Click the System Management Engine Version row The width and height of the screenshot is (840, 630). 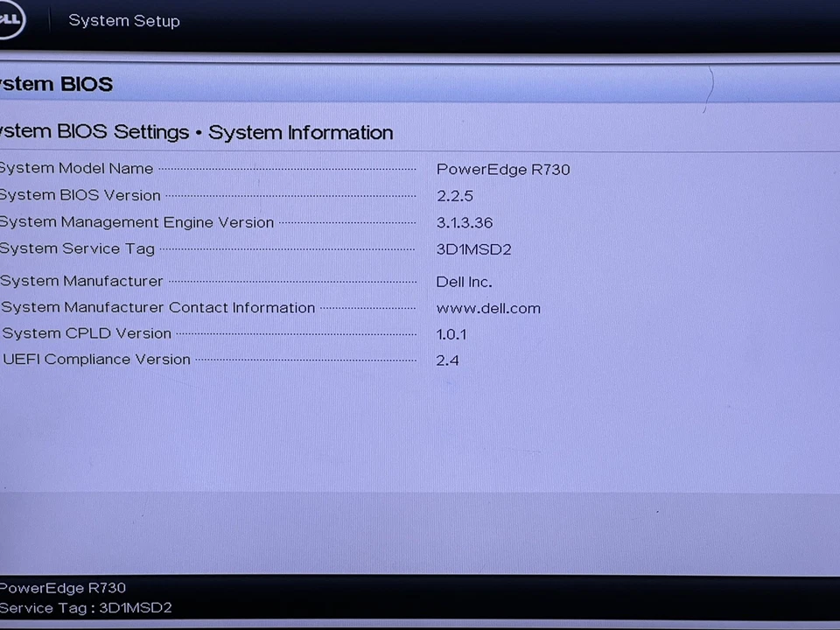pyautogui.click(x=136, y=222)
